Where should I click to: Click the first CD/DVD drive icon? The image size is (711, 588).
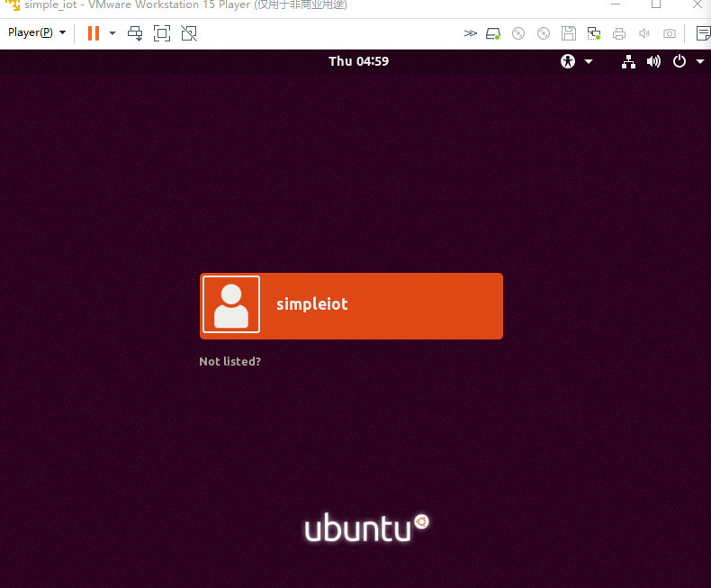tap(518, 33)
